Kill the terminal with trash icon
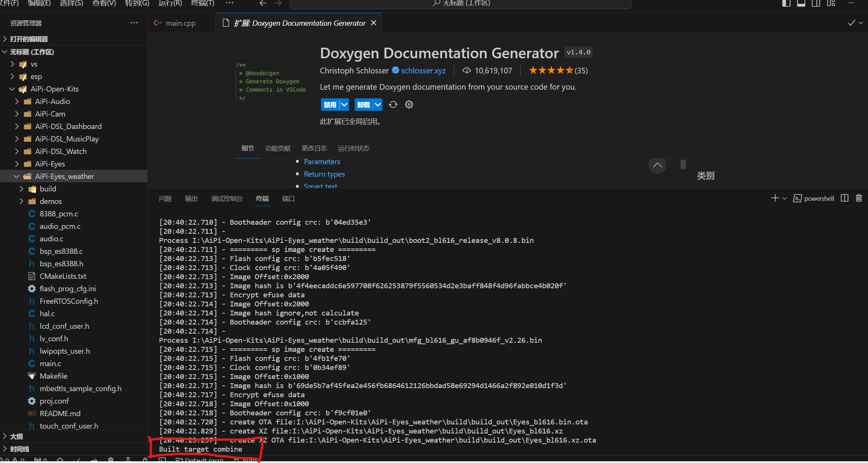 pyautogui.click(x=859, y=198)
